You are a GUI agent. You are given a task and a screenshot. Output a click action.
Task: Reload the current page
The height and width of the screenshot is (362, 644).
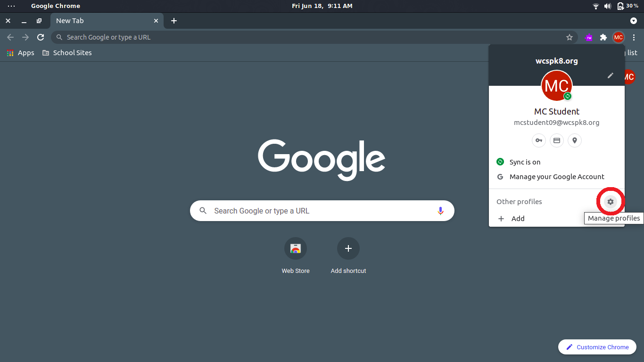point(41,37)
